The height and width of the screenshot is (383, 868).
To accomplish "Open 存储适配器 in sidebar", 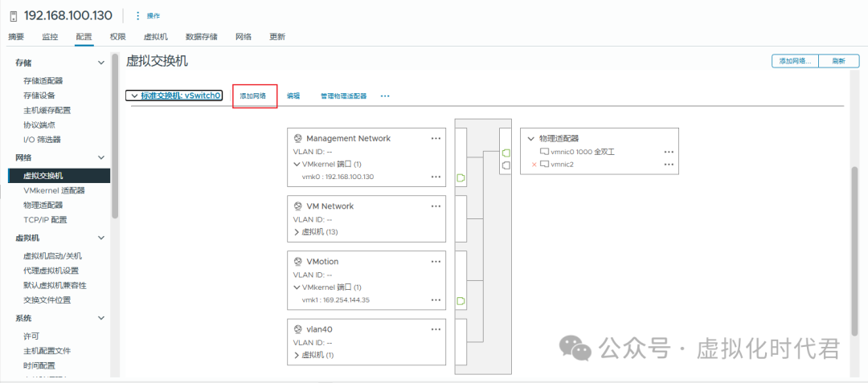I will [43, 80].
